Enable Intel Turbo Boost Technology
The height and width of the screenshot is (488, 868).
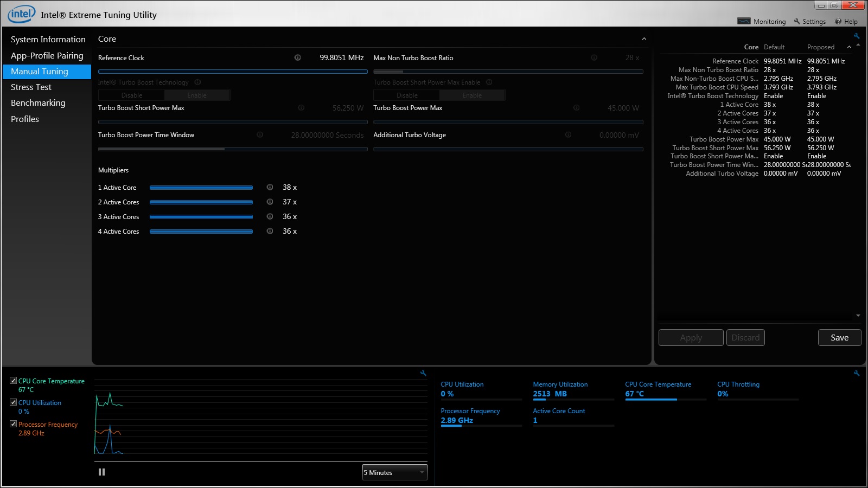point(197,95)
